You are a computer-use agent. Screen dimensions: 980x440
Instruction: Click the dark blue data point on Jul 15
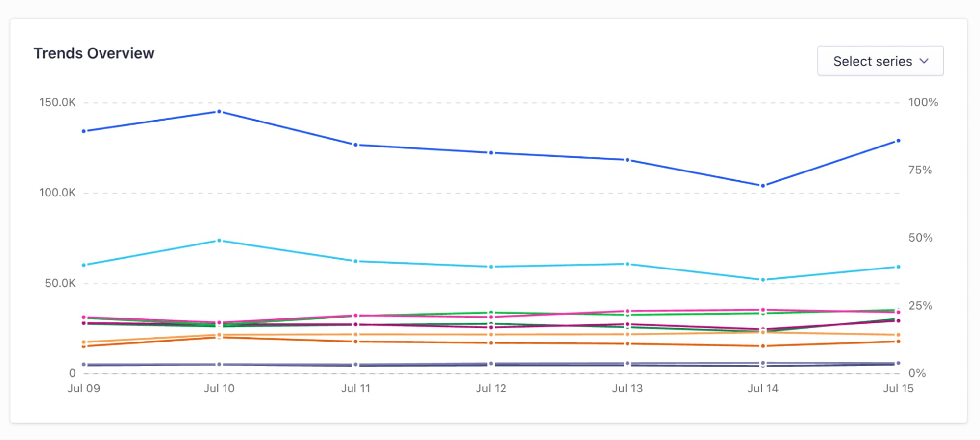click(898, 141)
